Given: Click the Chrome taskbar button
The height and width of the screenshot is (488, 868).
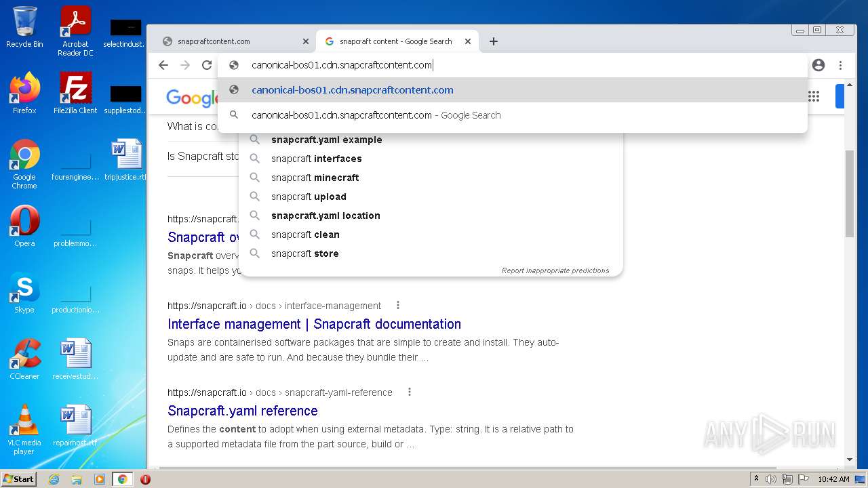Looking at the screenshot, I should pyautogui.click(x=123, y=479).
